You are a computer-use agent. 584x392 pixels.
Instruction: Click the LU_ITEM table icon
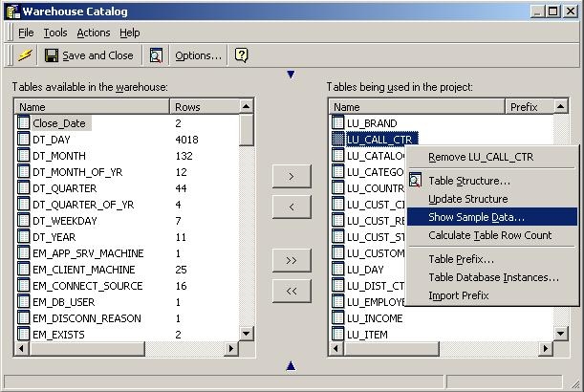337,334
